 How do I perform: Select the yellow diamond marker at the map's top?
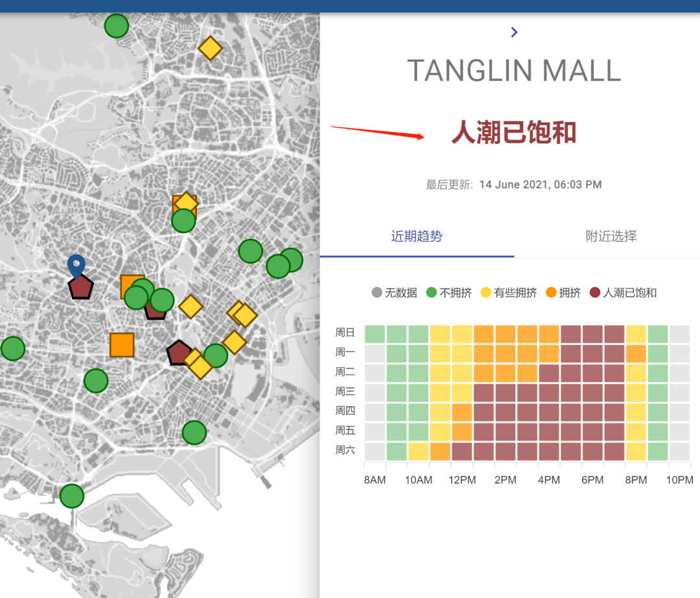[210, 48]
